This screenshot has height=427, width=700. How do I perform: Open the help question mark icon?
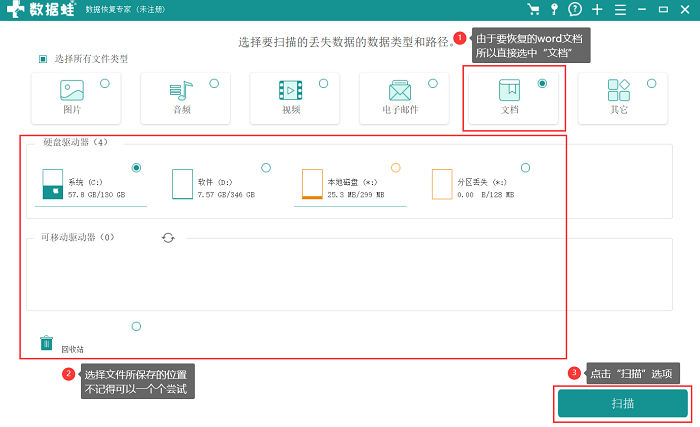pyautogui.click(x=575, y=9)
